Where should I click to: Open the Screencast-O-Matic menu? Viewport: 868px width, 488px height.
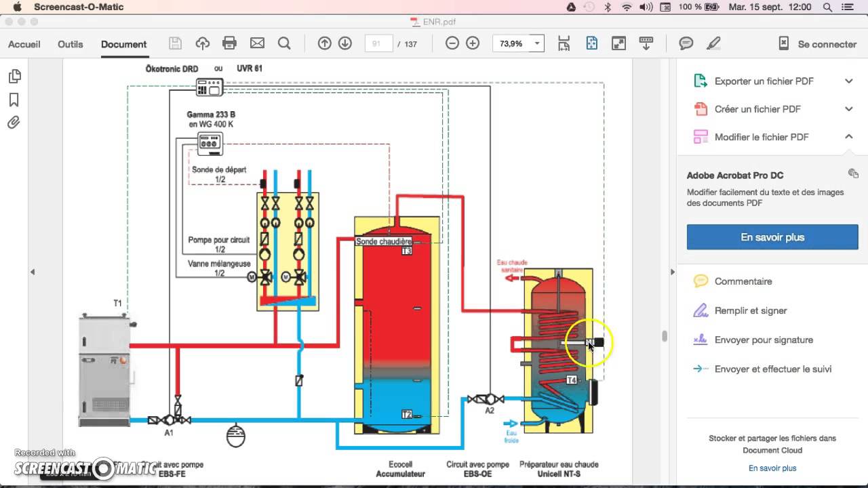(x=79, y=7)
